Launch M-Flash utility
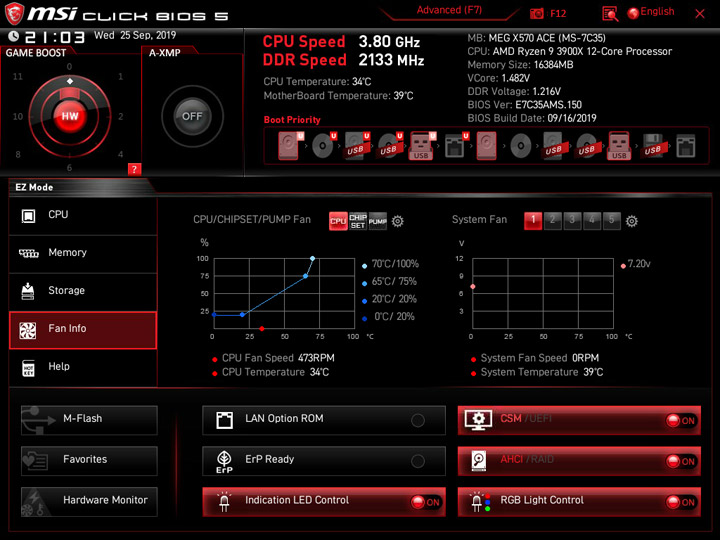720x540 pixels. [x=89, y=420]
